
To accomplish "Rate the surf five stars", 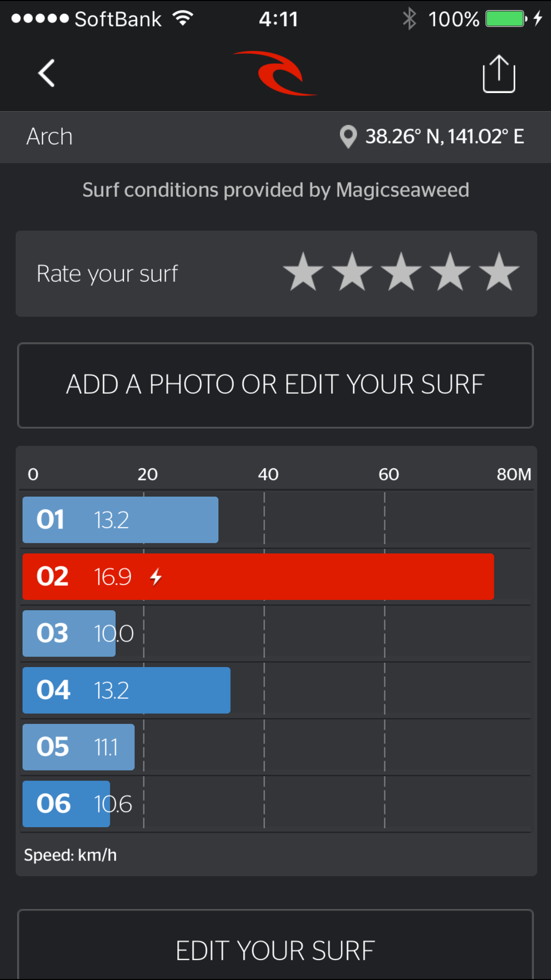I will 499,272.
